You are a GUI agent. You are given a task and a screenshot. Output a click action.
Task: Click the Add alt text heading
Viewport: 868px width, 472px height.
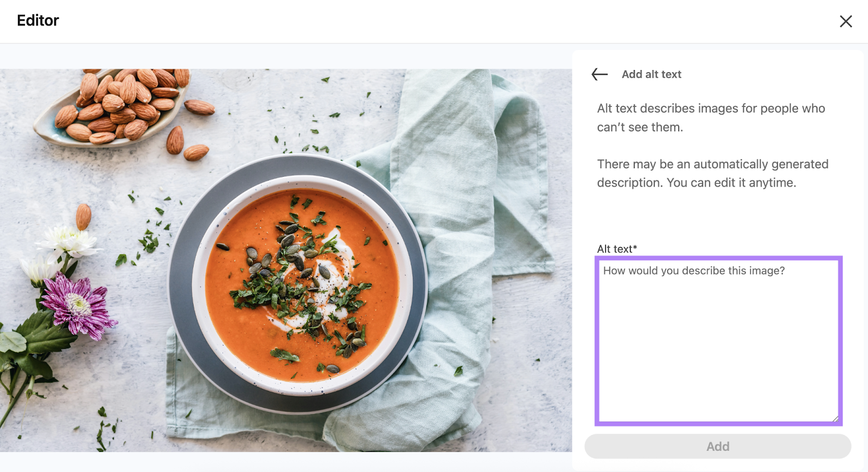651,74
